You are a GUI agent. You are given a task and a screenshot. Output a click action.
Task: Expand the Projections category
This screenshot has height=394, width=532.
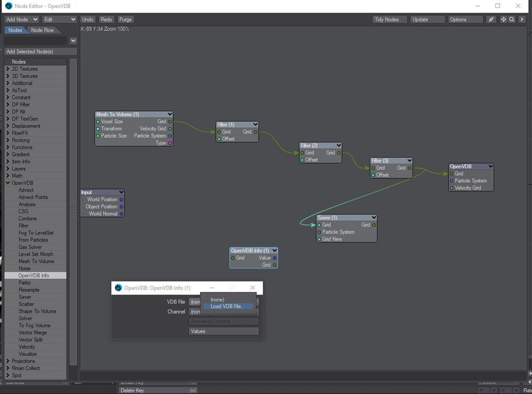tap(8, 361)
